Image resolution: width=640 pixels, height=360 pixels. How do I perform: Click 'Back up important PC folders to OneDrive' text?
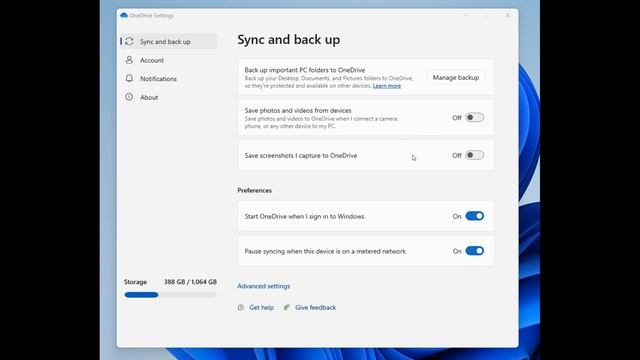(x=305, y=70)
